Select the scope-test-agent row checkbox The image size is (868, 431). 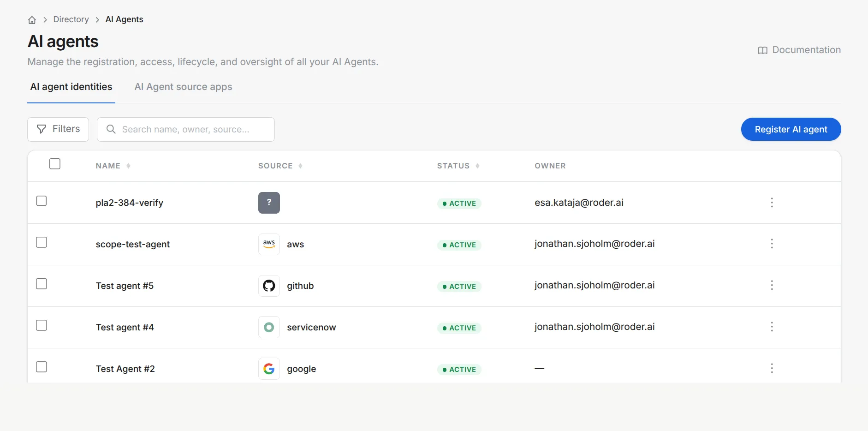42,242
